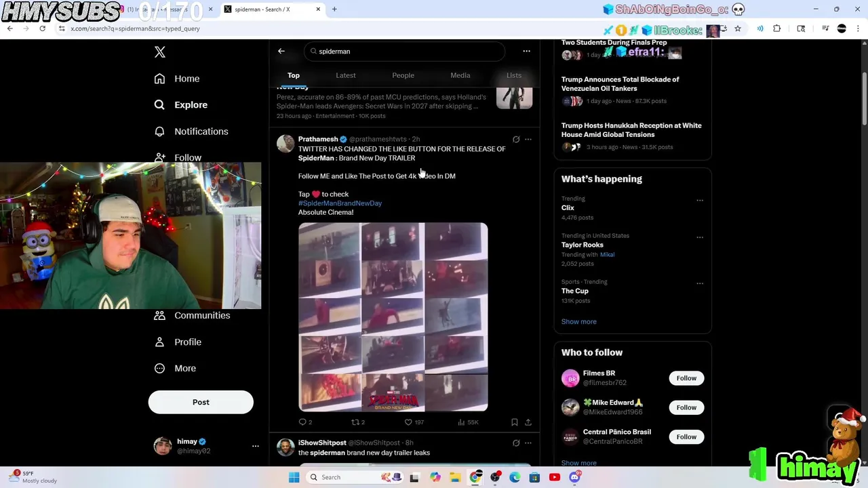Click the #SpiderManBrandNewDay hashtag
Image resolution: width=868 pixels, height=488 pixels.
[x=340, y=203]
